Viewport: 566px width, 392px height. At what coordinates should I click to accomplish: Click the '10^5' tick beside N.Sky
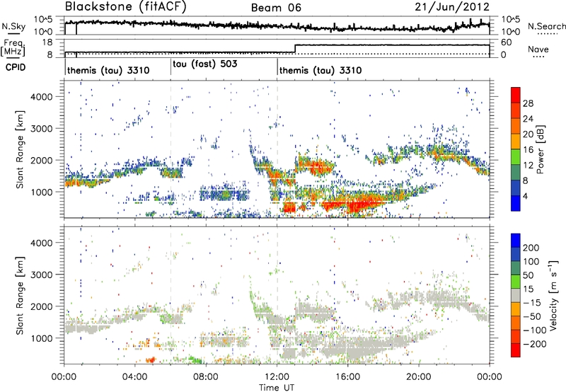point(43,20)
